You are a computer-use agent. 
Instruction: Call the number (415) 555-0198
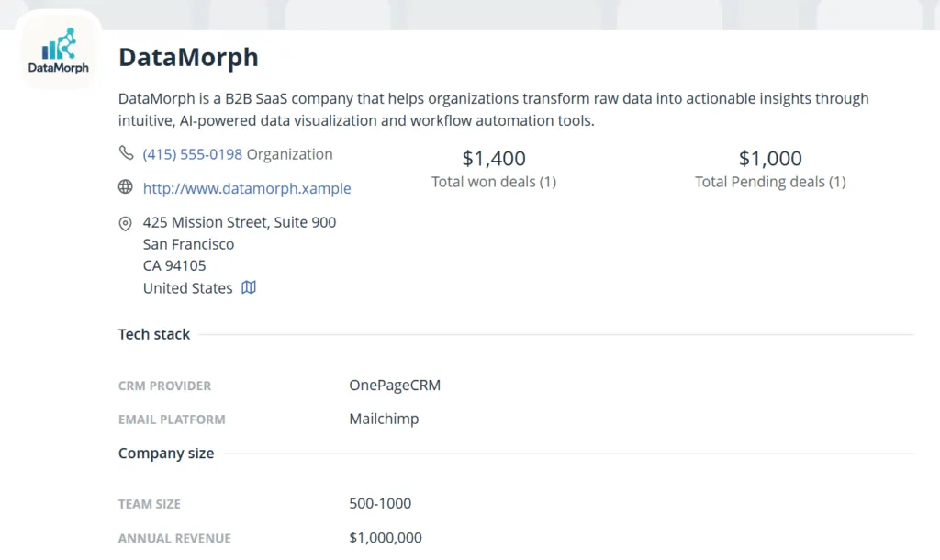(193, 154)
